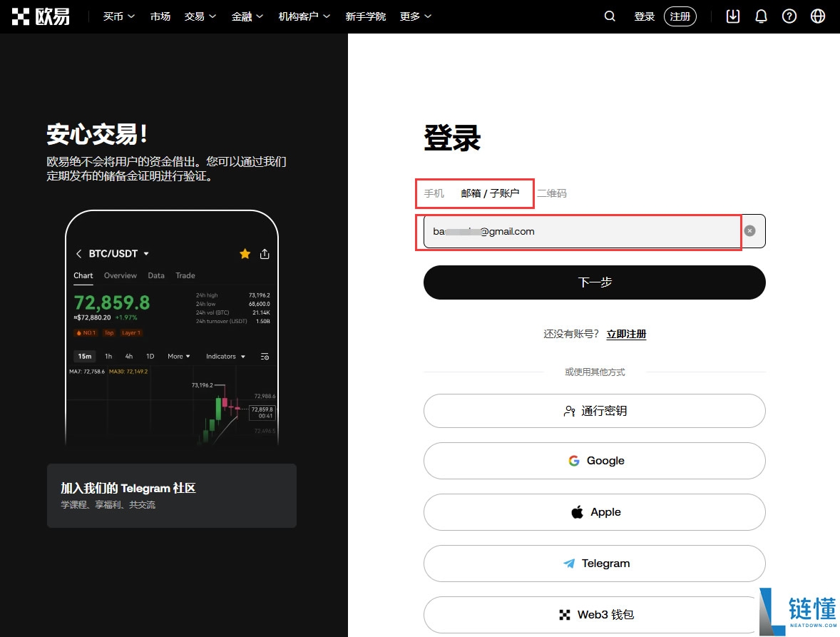Open the help question mark icon
The image size is (840, 637).
coord(789,16)
